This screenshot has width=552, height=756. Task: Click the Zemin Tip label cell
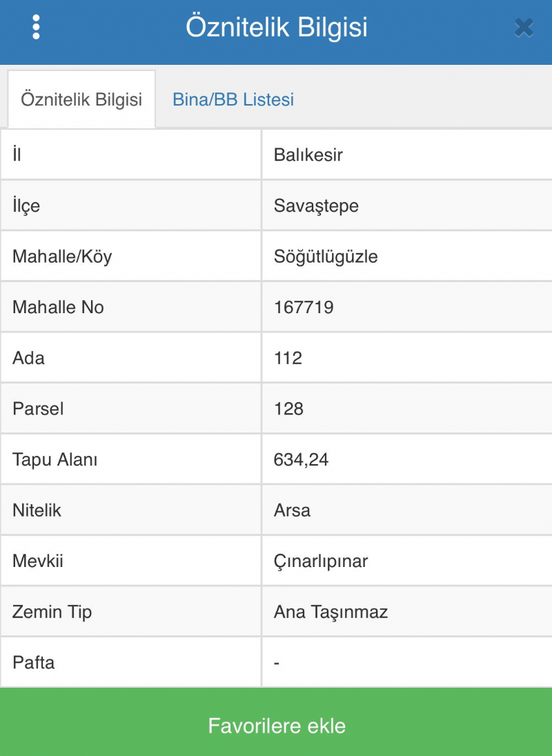[x=52, y=612]
